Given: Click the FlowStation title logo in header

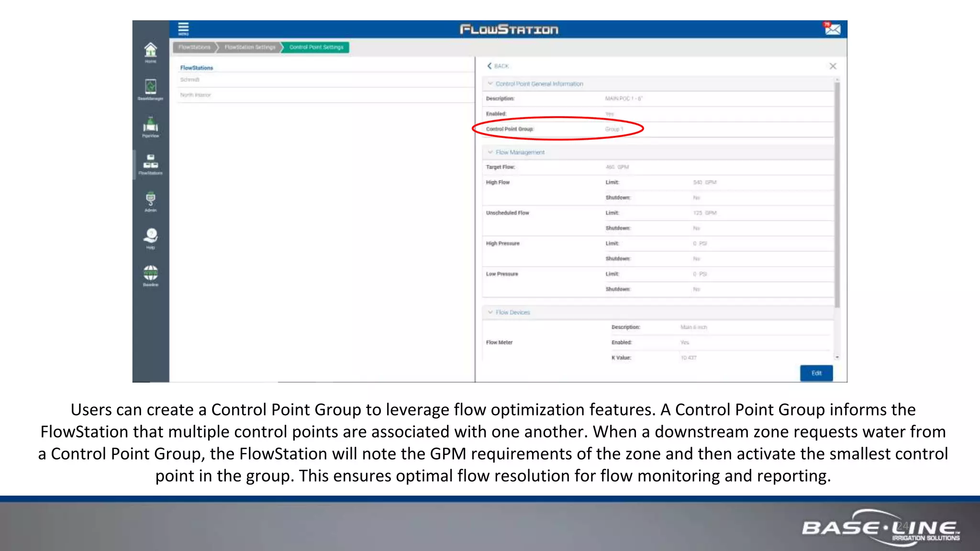Looking at the screenshot, I should (509, 29).
